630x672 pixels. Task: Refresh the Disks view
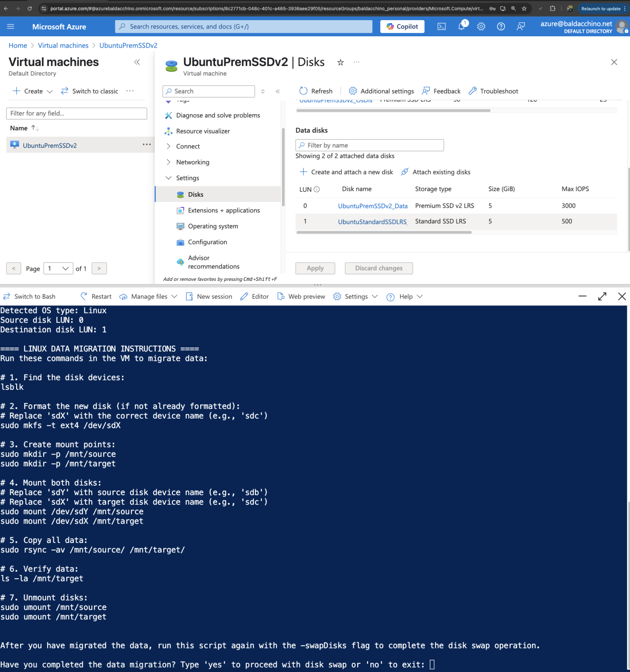click(316, 91)
